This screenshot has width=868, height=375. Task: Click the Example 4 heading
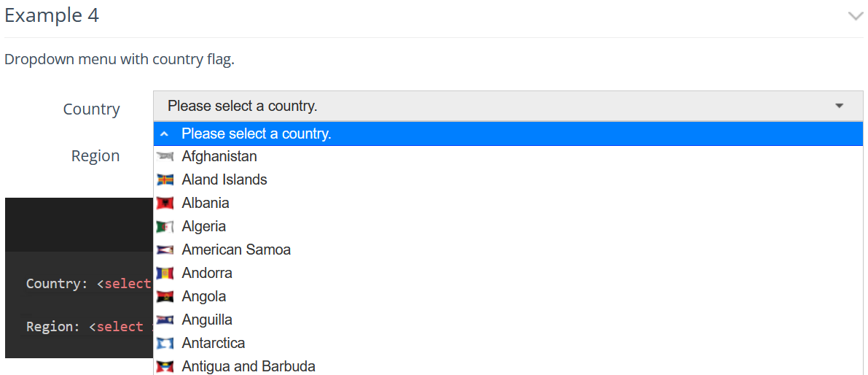52,15
